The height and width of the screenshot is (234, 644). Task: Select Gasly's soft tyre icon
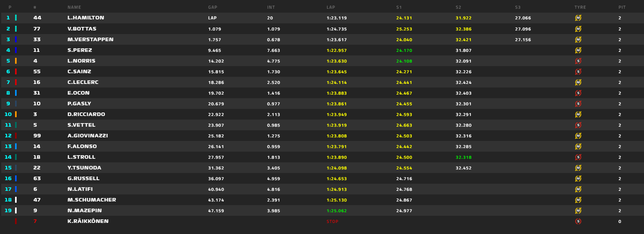coord(578,104)
